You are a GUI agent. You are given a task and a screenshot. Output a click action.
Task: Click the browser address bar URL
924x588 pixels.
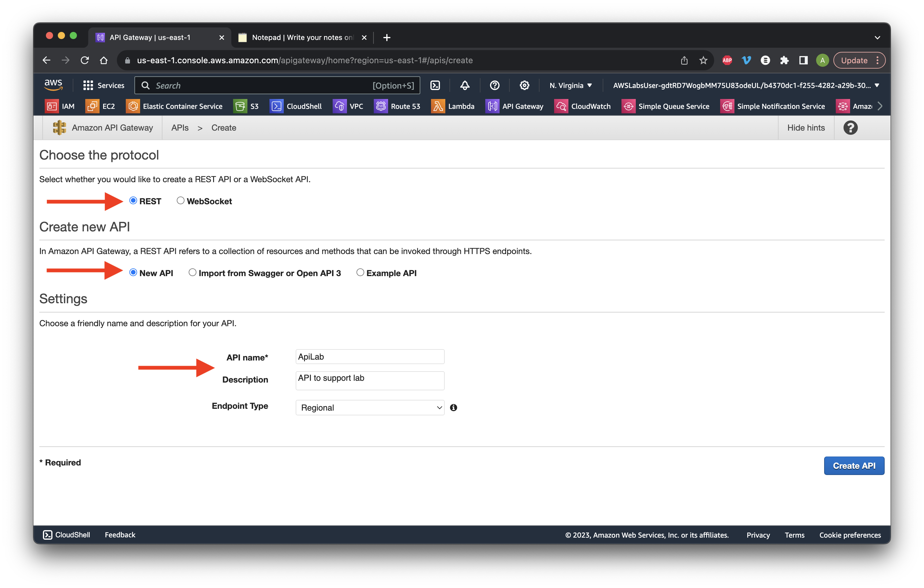(x=305, y=60)
